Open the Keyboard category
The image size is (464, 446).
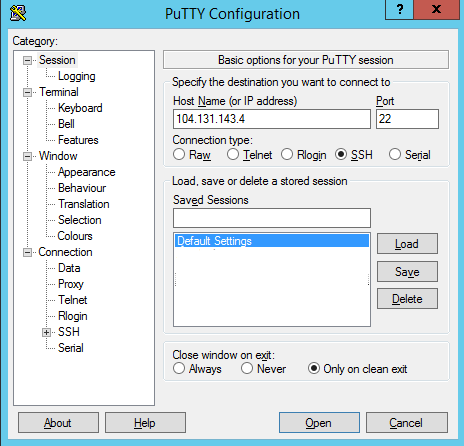tap(80, 108)
